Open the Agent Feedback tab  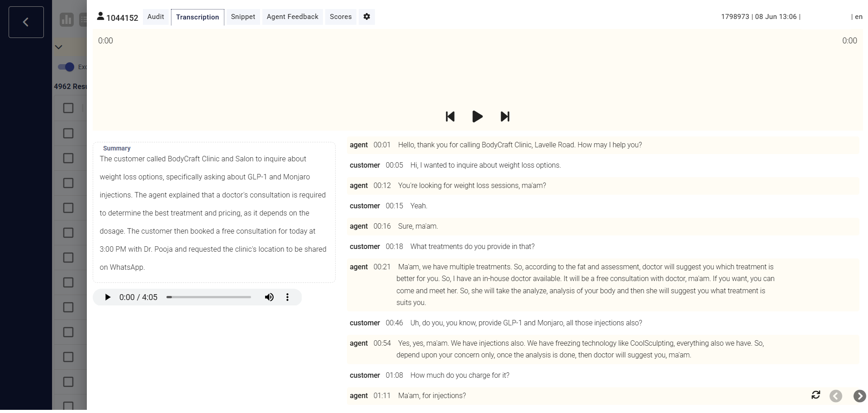click(293, 17)
